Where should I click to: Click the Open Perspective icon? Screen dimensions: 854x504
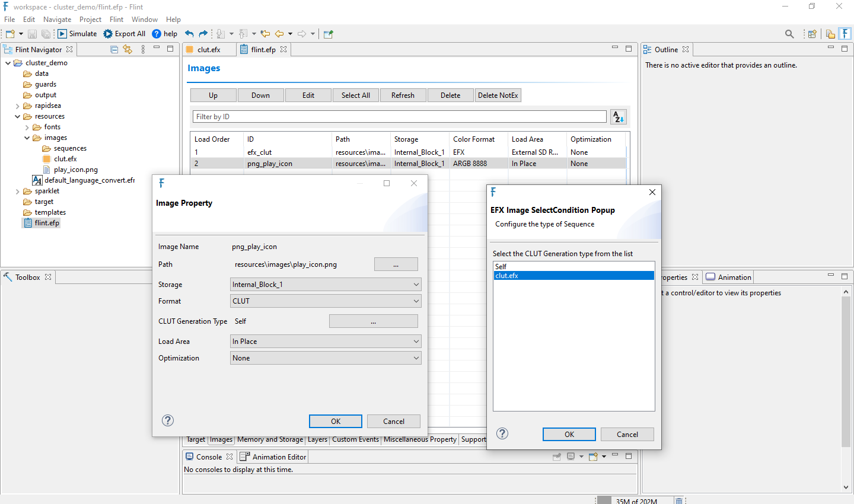pos(812,34)
